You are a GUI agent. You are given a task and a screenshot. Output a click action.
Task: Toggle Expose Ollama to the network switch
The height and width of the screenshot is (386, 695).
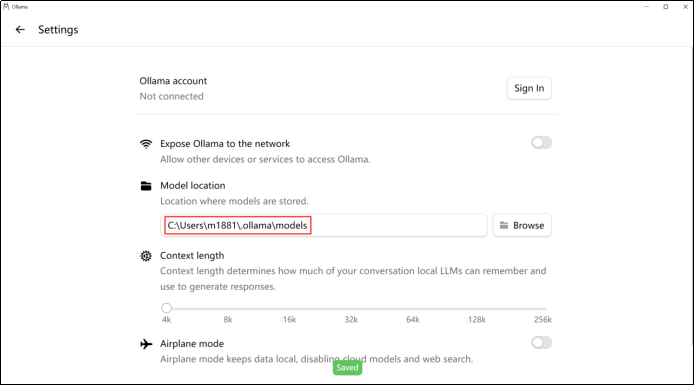[541, 143]
